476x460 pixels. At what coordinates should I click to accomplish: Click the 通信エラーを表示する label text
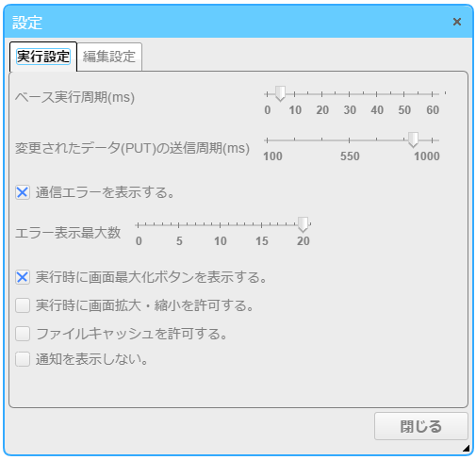[x=105, y=192]
